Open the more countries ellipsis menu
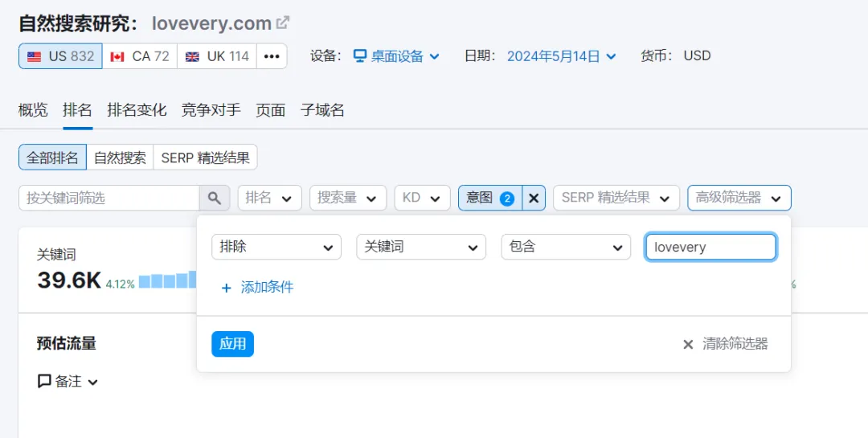The height and width of the screenshot is (438, 868). click(x=272, y=56)
